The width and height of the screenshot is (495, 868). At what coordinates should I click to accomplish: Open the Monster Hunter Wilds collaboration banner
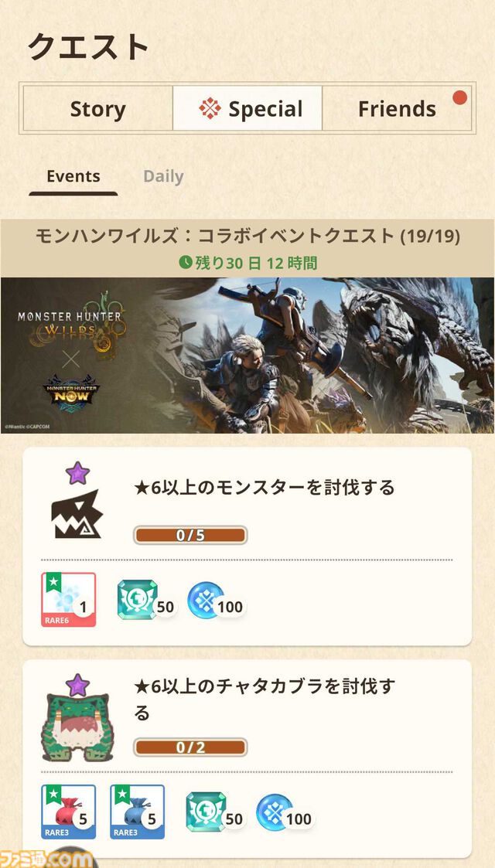[247, 356]
